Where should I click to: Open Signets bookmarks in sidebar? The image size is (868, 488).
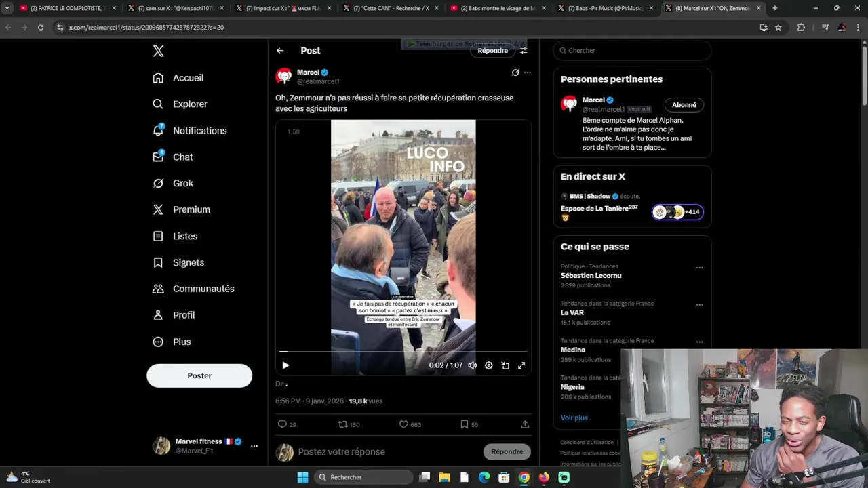pos(178,263)
